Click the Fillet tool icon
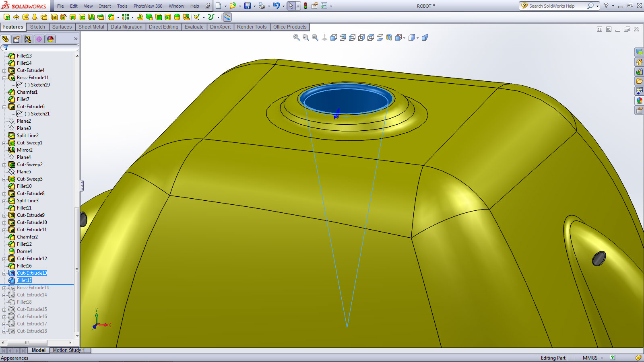 pyautogui.click(x=111, y=17)
